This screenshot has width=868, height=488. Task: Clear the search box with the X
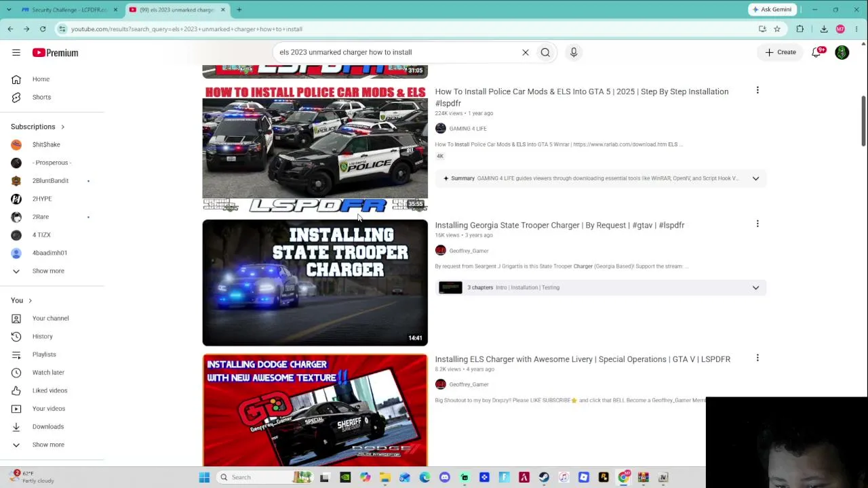pos(526,52)
